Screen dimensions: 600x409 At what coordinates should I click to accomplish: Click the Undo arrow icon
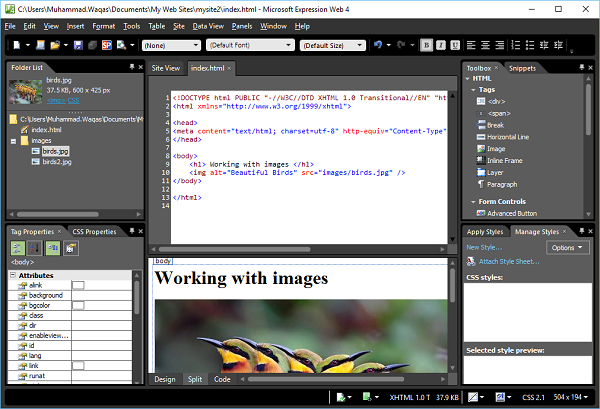pyautogui.click(x=376, y=45)
